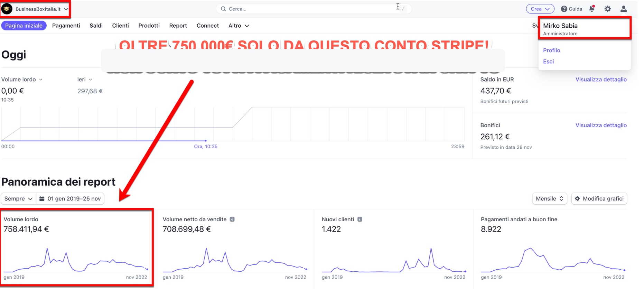Open the Report tab
The width and height of the screenshot is (644, 289).
tap(178, 26)
